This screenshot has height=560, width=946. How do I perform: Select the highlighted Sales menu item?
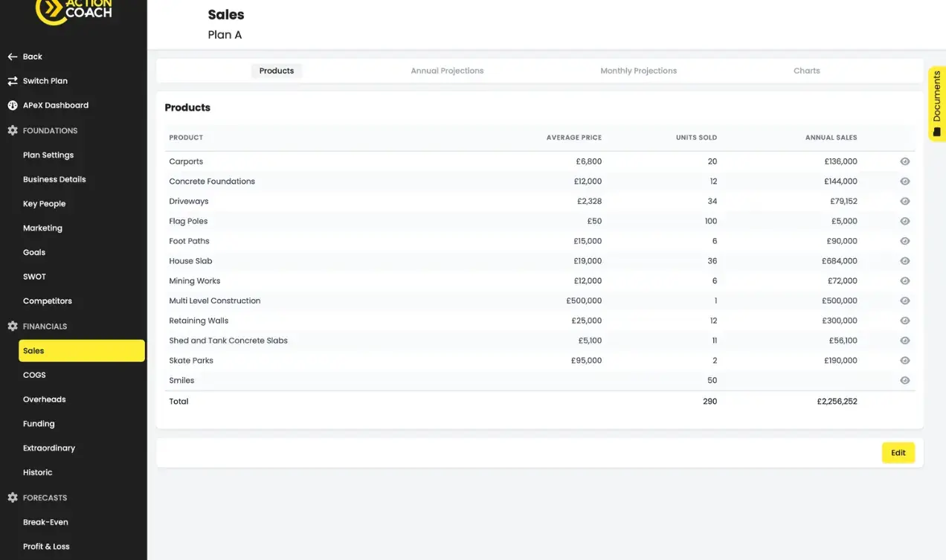82,351
